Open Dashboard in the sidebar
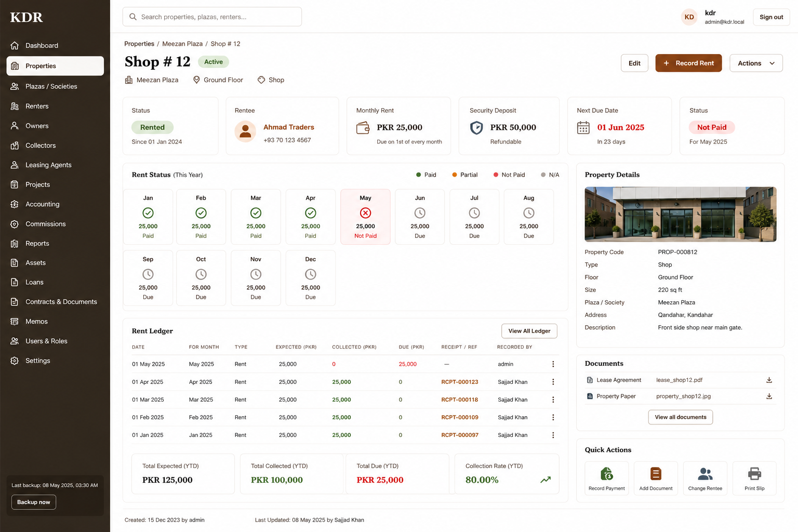Image resolution: width=798 pixels, height=532 pixels. 55,46
